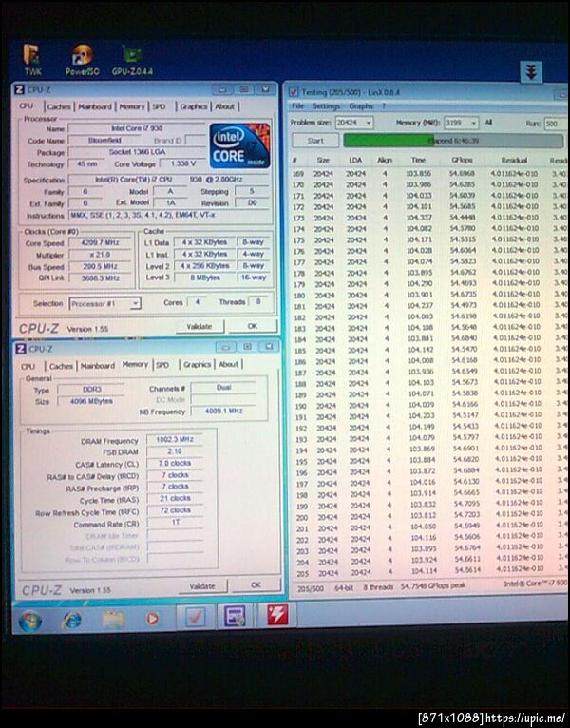Click the LinX elapsed time progress bar
This screenshot has height=728, width=570.
click(453, 141)
